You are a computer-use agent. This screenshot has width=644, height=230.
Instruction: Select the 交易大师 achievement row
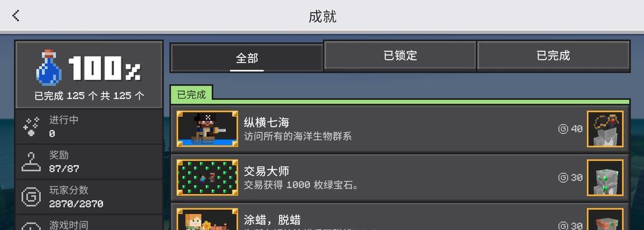click(x=400, y=178)
